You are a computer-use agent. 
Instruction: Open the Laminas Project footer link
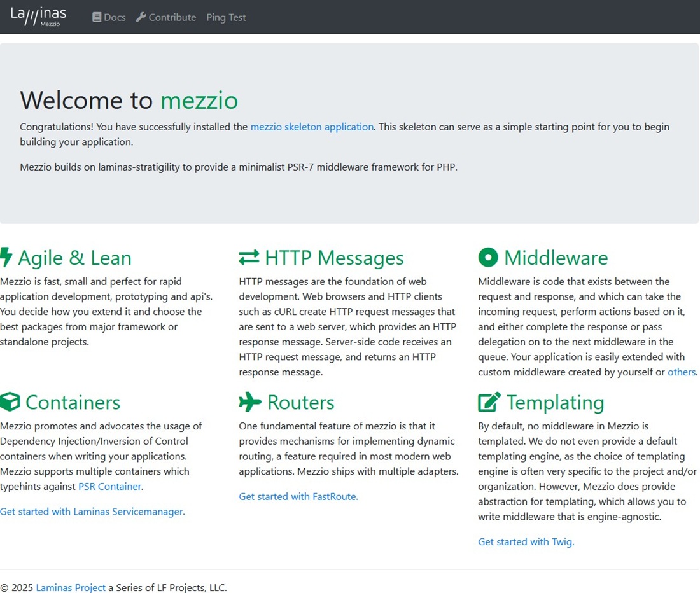click(x=71, y=588)
